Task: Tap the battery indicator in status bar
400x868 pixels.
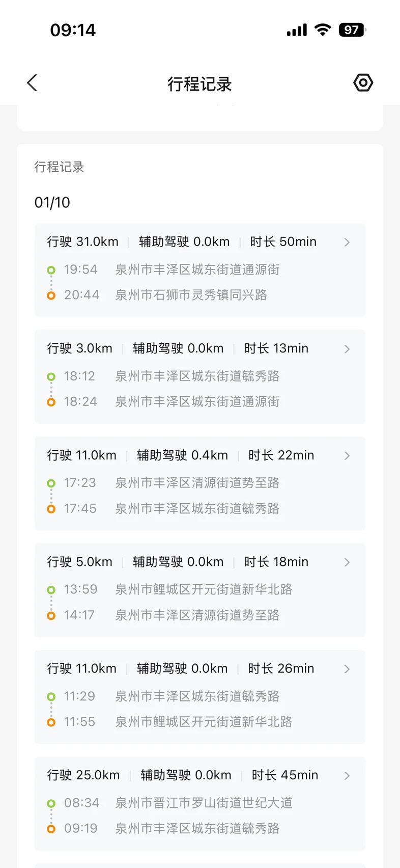Action: point(352,30)
